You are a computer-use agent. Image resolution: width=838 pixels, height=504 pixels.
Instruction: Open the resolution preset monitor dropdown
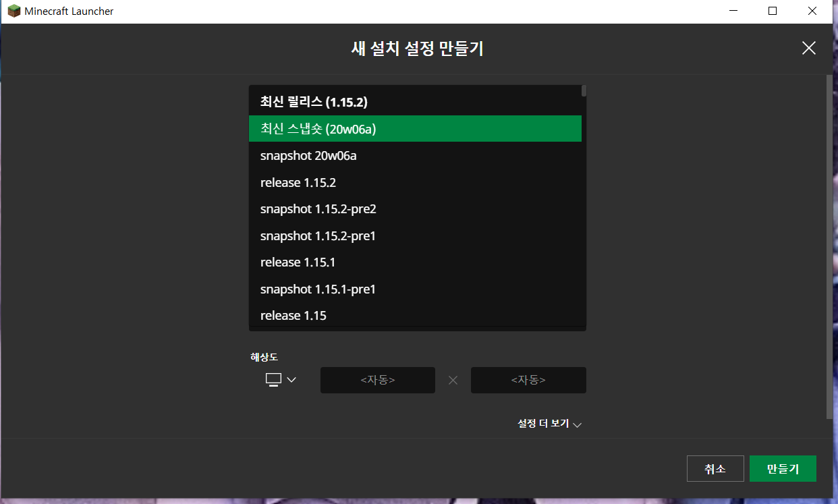click(281, 380)
